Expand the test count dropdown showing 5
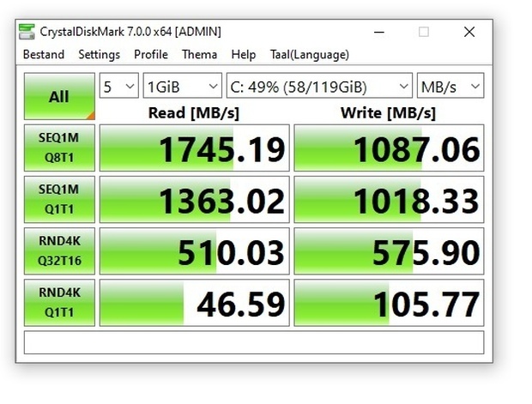This screenshot has width=532, height=404. click(x=119, y=86)
